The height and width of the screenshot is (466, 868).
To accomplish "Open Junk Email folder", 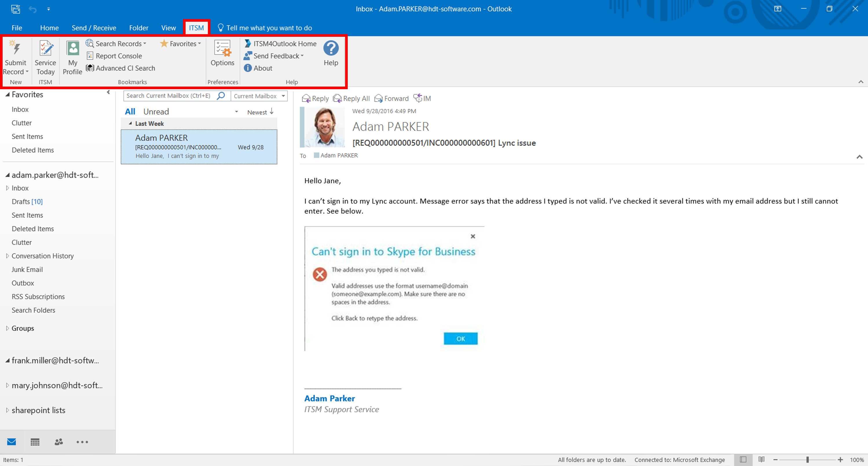I will coord(27,270).
